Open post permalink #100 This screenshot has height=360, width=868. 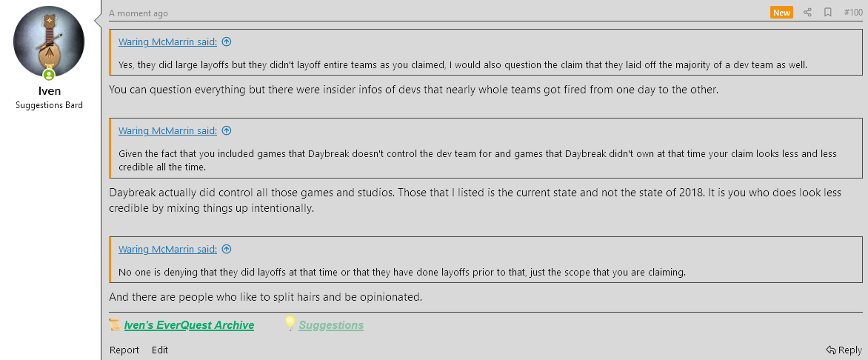(x=853, y=13)
